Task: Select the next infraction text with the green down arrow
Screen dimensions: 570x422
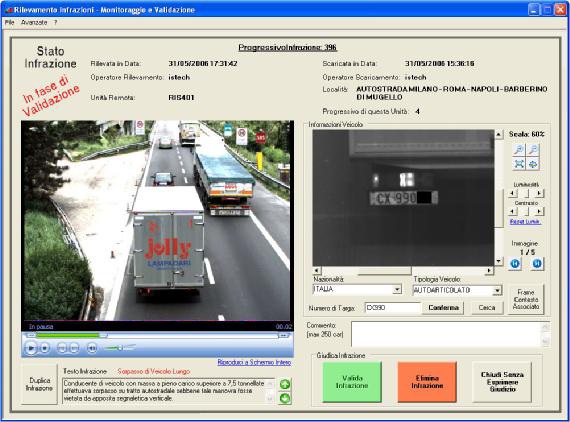Action: (285, 399)
